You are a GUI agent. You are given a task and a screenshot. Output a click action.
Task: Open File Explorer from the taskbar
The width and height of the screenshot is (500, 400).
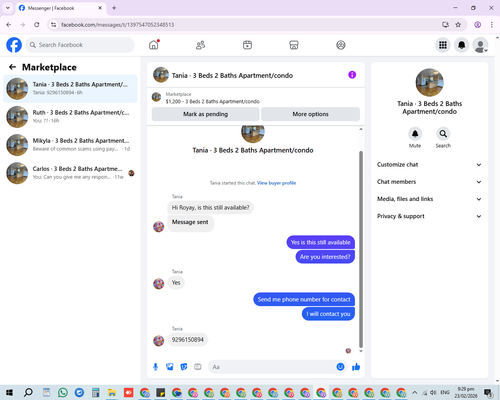coord(112,393)
